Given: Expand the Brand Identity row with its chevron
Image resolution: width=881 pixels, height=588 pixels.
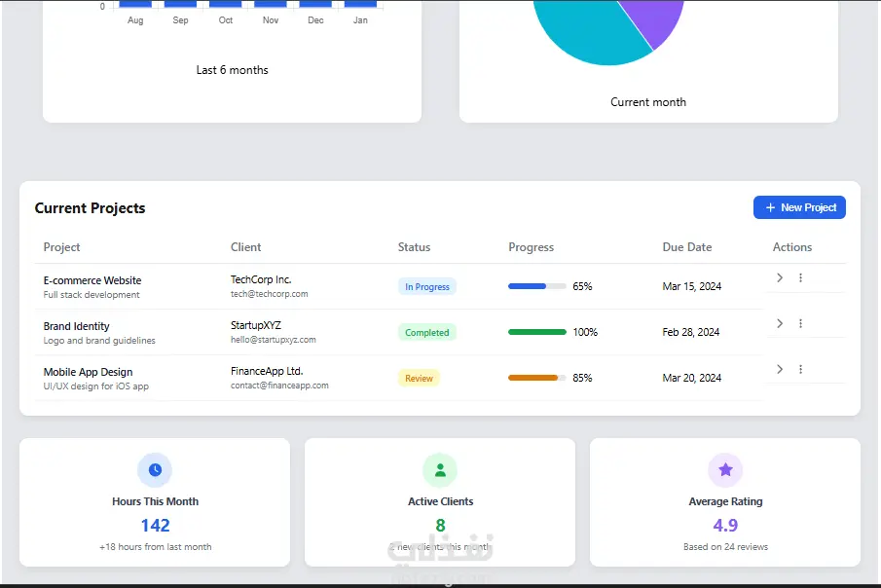Looking at the screenshot, I should coord(780,323).
